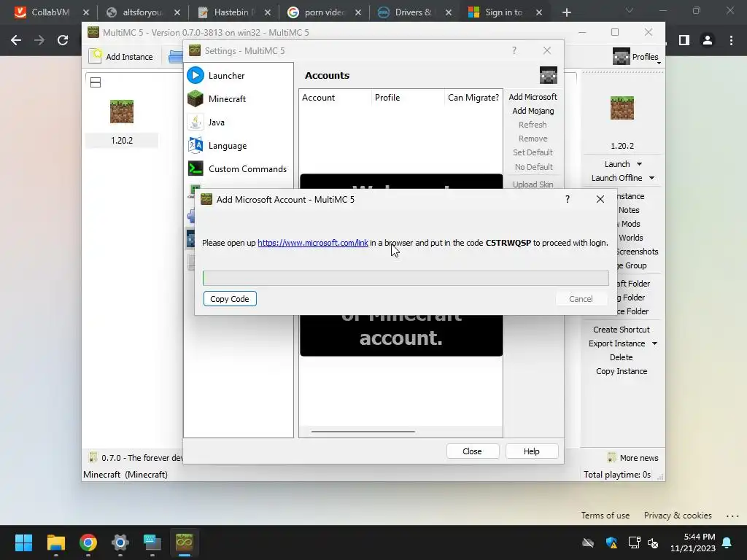The width and height of the screenshot is (747, 560).
Task: Close the Settings dialog with Close button
Action: [x=473, y=451]
